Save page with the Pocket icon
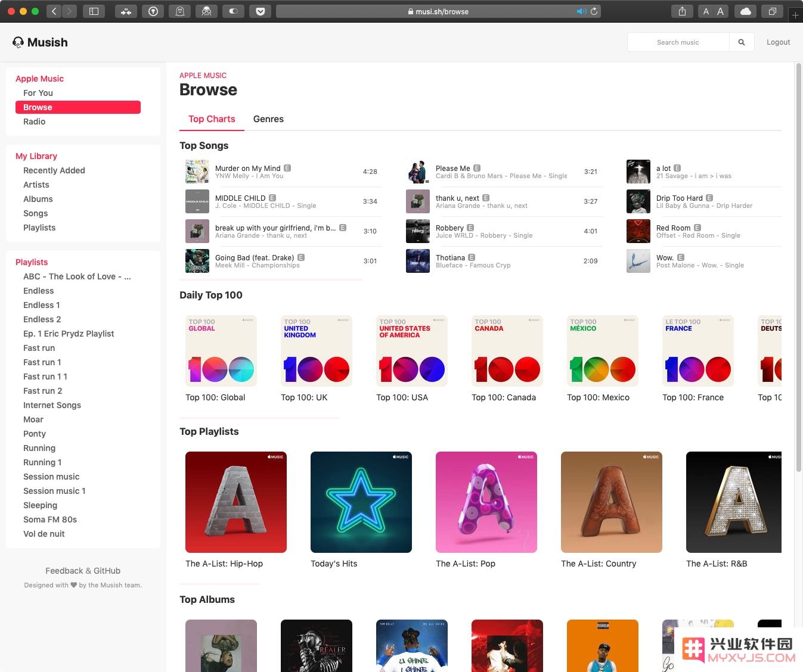 click(261, 11)
